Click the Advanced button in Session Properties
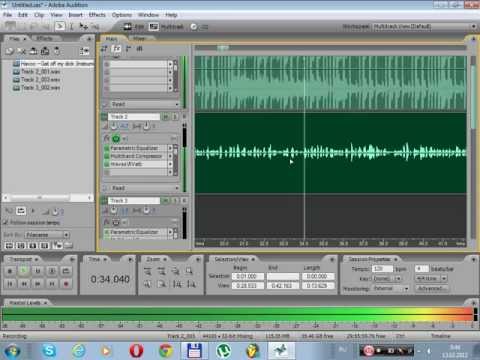The width and height of the screenshot is (480, 360). coord(431,288)
